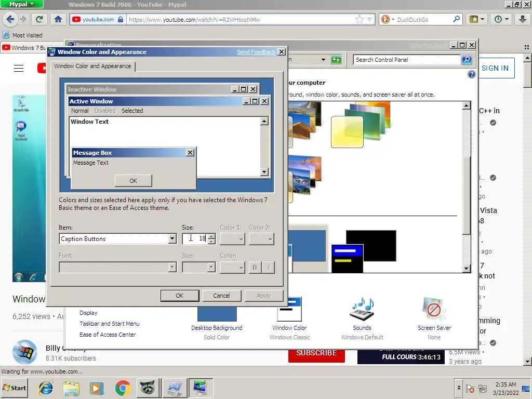Image resolution: width=532 pixels, height=399 pixels.
Task: Switch to Mypal raccoon taskbar icon
Action: click(148, 388)
